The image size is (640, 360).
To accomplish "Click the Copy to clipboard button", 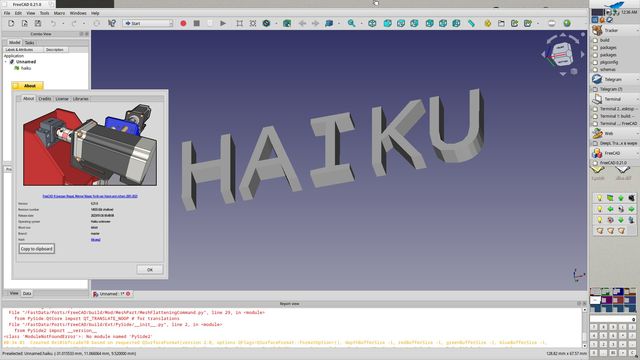I will pyautogui.click(x=36, y=249).
